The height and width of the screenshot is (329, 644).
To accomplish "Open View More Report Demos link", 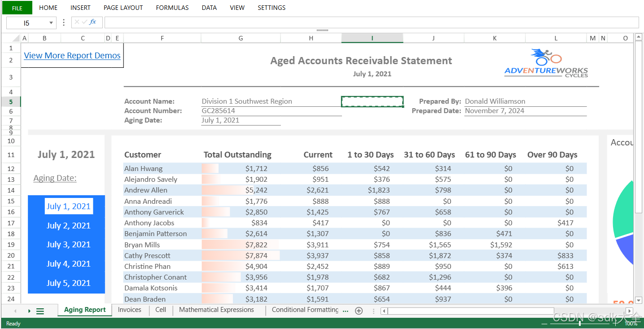I will 72,56.
